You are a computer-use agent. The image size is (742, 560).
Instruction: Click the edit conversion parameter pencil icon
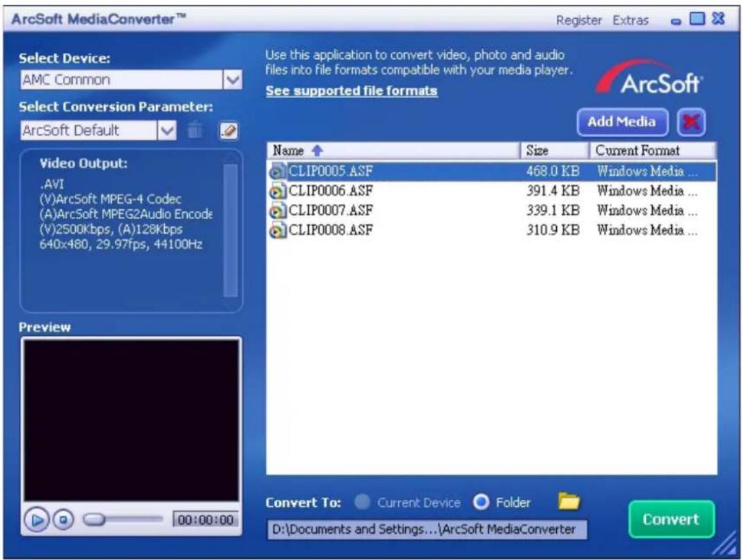pos(229,131)
